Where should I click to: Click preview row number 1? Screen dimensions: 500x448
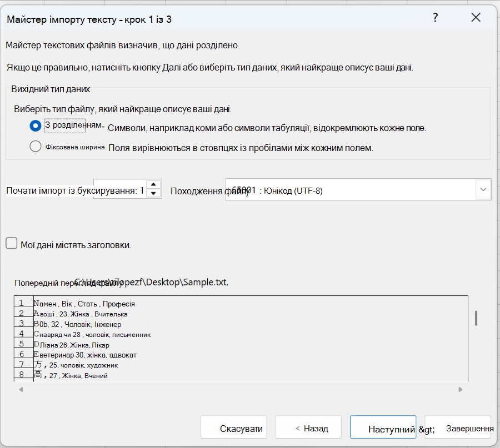(x=21, y=303)
